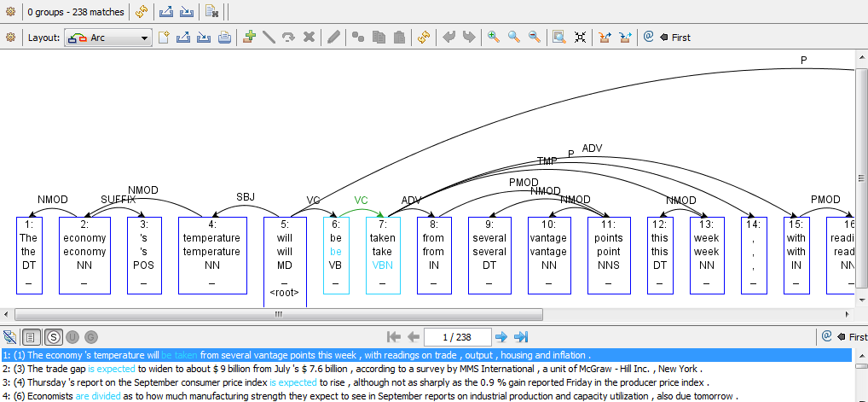This screenshot has height=402, width=868.
Task: Click the horizontal graph scrollbar thumb
Action: tap(279, 314)
